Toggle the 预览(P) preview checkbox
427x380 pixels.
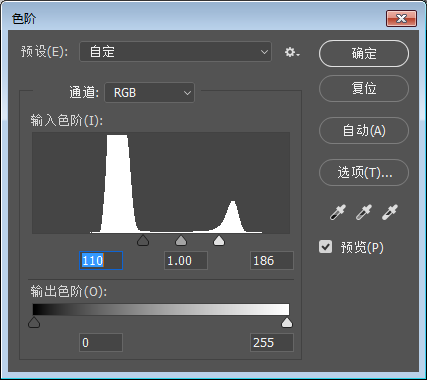(x=325, y=247)
